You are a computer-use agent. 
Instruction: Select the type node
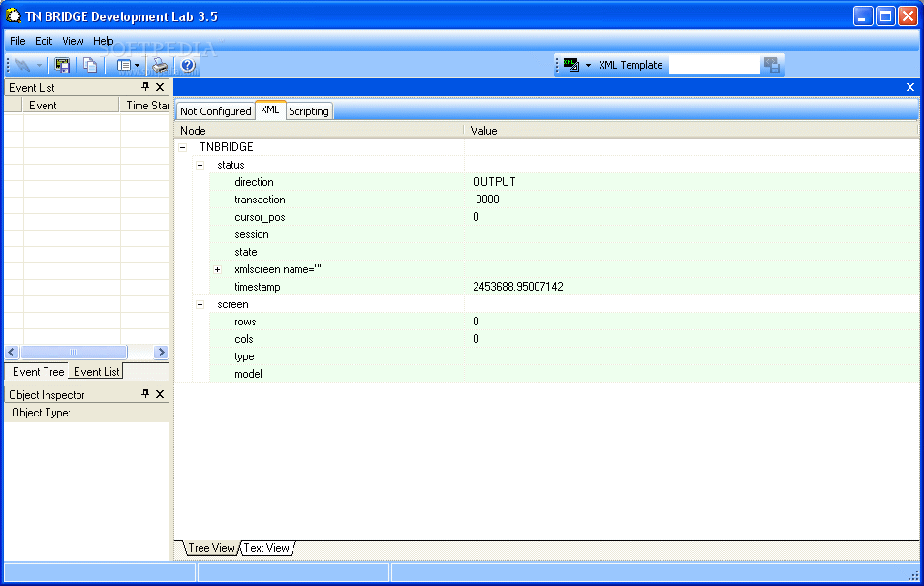244,356
